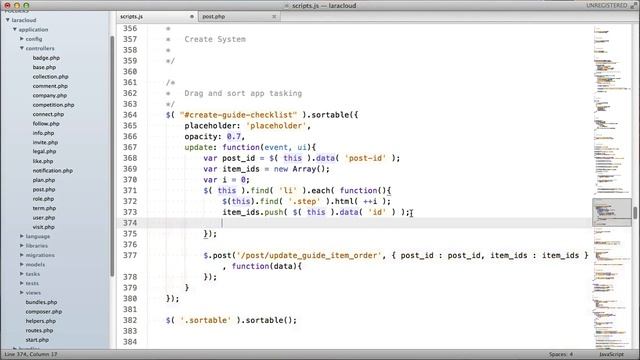Open post.php in controllers folder
This screenshot has width=640, height=360.
44,189
